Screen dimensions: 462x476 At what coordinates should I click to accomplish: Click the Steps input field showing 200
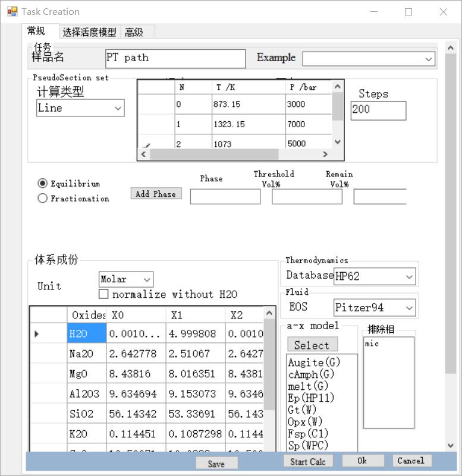(x=378, y=111)
